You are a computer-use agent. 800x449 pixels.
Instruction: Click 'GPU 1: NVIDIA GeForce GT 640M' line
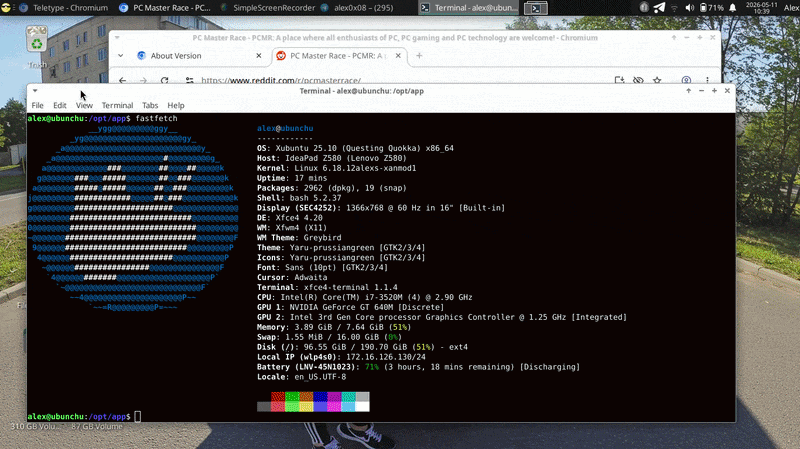pyautogui.click(x=351, y=307)
